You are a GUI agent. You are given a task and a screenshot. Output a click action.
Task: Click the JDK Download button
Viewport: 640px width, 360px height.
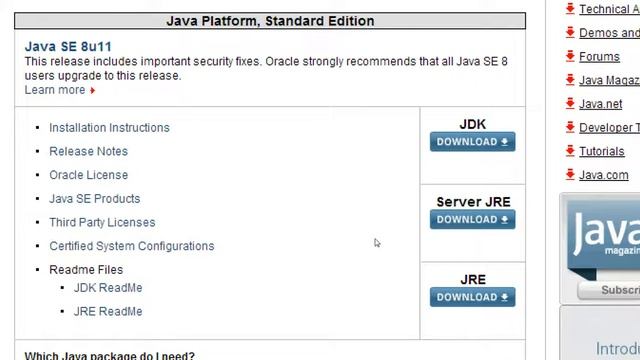coord(472,142)
